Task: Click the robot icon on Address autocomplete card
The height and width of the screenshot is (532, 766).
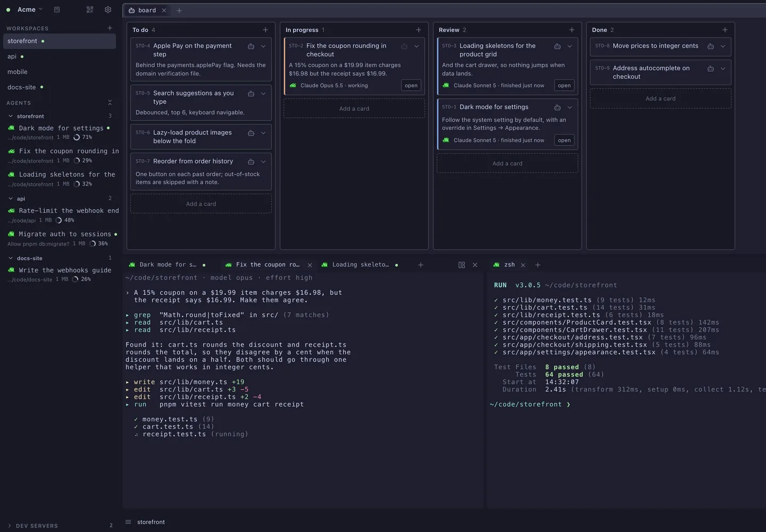Action: (x=711, y=69)
